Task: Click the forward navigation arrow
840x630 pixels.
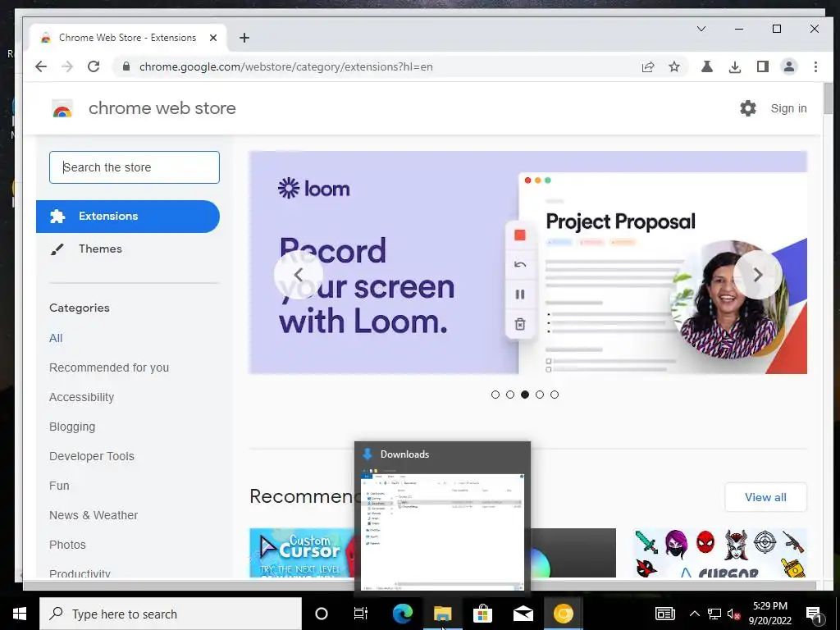Action: (67, 66)
